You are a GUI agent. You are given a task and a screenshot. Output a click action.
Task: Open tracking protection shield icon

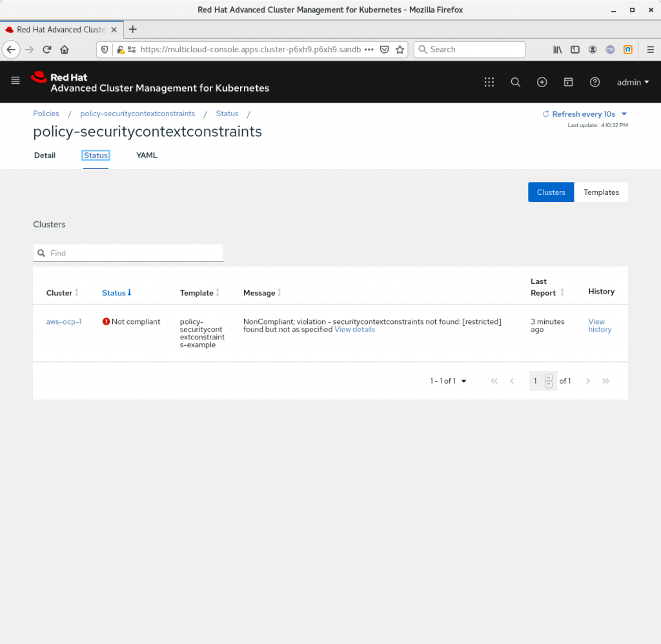pyautogui.click(x=105, y=50)
